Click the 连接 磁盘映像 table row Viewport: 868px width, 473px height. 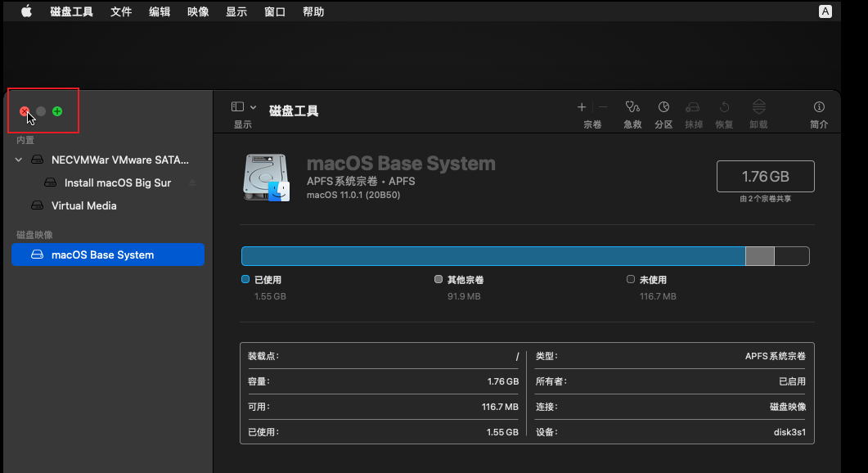pyautogui.click(x=670, y=407)
